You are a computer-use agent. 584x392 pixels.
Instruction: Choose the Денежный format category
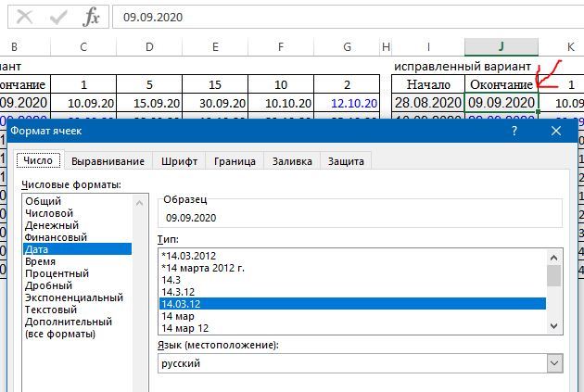pyautogui.click(x=51, y=225)
